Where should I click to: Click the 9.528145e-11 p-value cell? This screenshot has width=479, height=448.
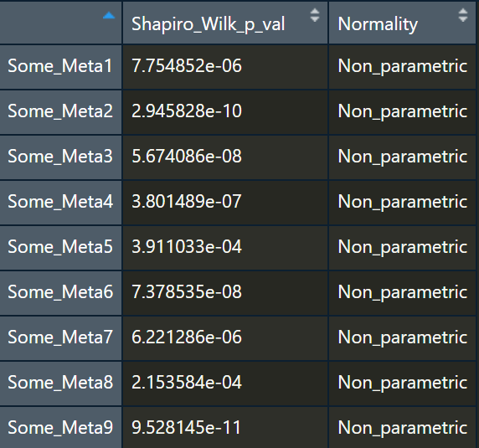click(225, 428)
